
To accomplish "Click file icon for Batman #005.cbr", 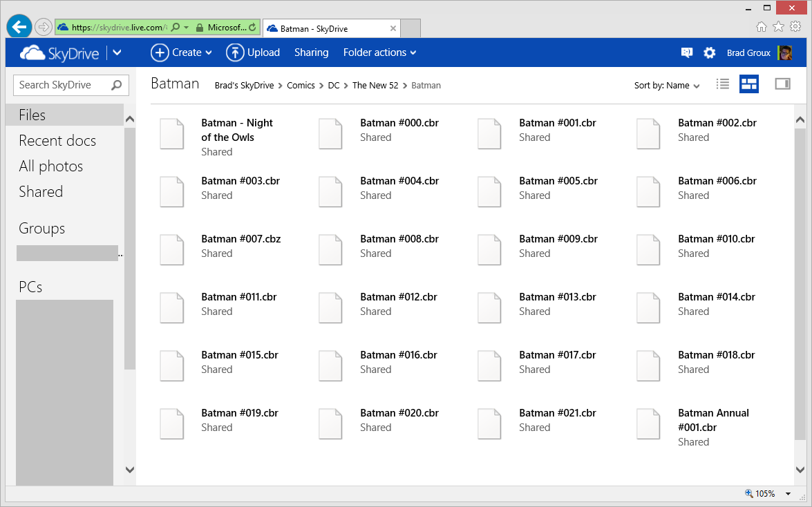I will (489, 191).
